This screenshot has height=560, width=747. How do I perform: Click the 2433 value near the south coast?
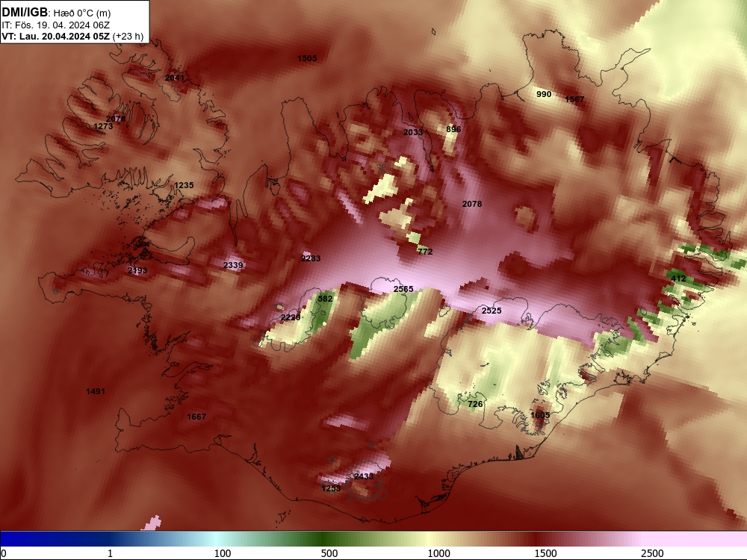(364, 476)
